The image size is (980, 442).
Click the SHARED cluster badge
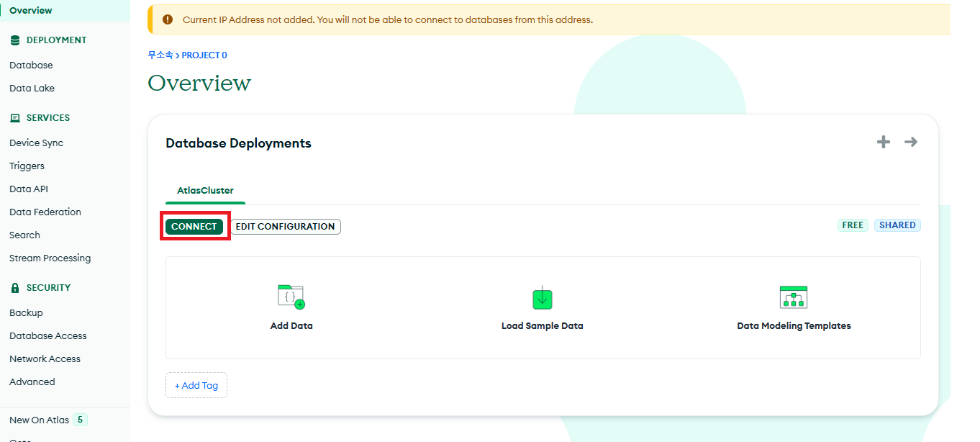tap(898, 225)
